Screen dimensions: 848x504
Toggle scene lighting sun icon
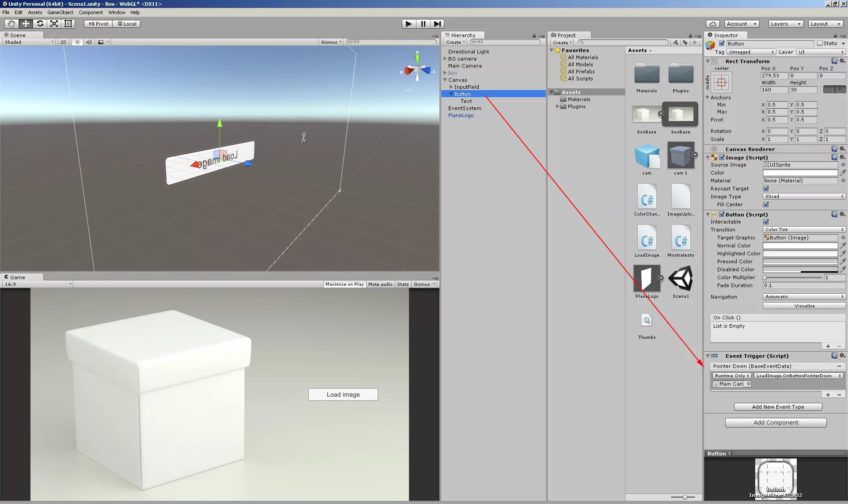pyautogui.click(x=77, y=42)
